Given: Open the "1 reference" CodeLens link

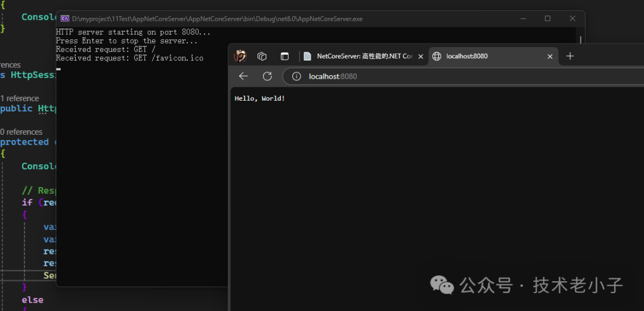Looking at the screenshot, I should pyautogui.click(x=20, y=98).
